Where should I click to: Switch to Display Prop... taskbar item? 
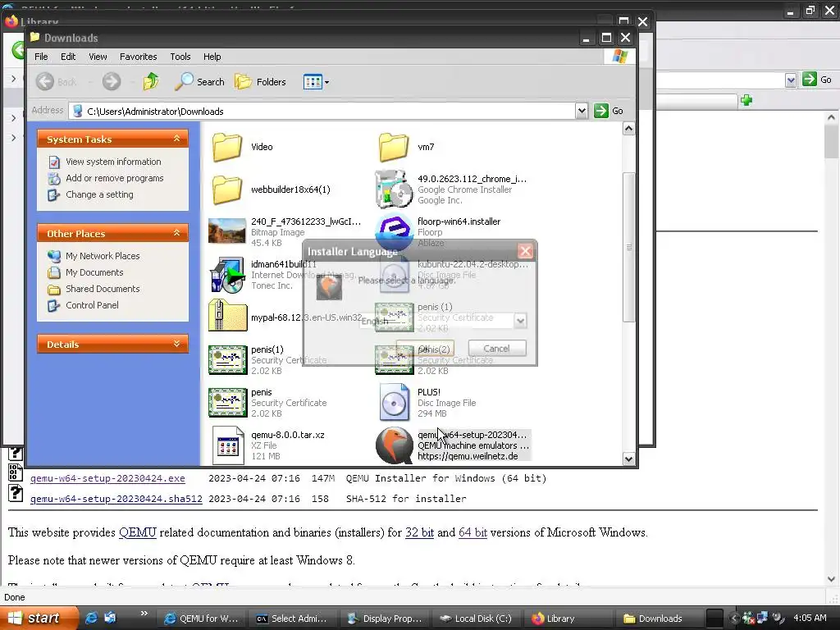(384, 619)
